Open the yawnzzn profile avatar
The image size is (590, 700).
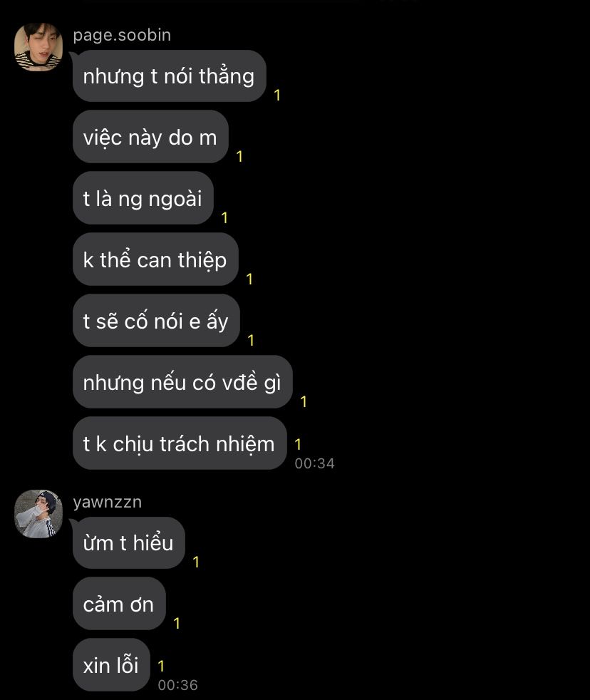pyautogui.click(x=38, y=514)
